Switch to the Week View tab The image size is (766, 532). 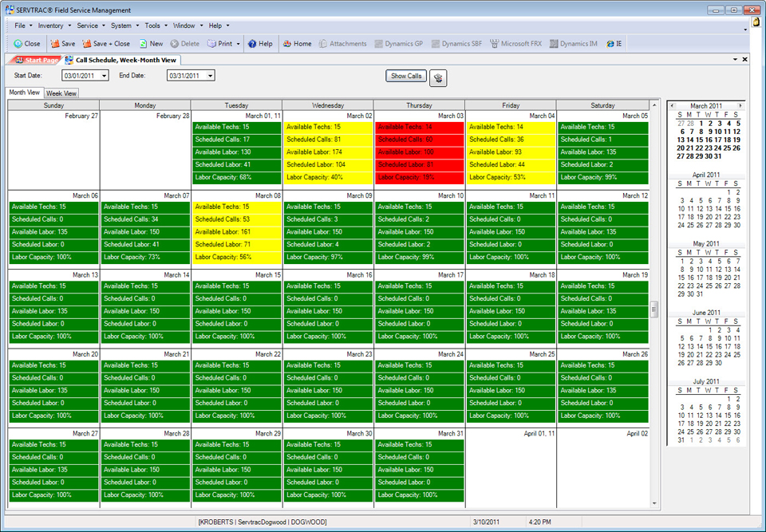pos(61,93)
